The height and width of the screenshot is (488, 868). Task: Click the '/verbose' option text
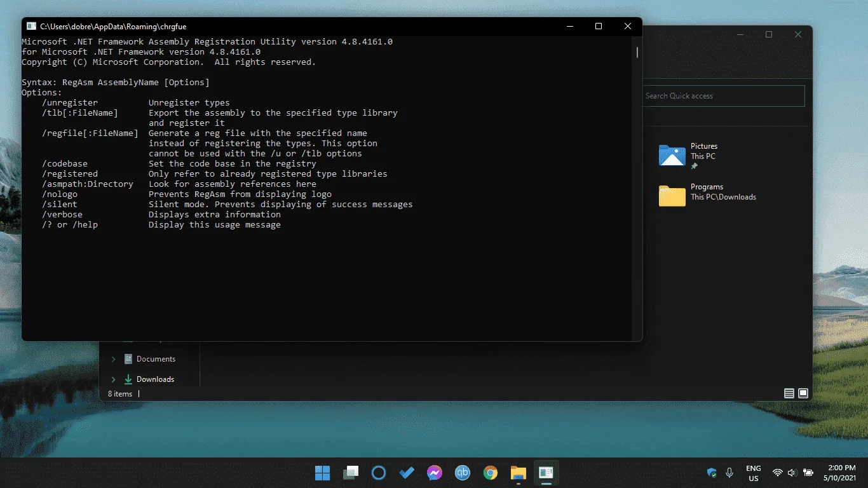click(62, 214)
